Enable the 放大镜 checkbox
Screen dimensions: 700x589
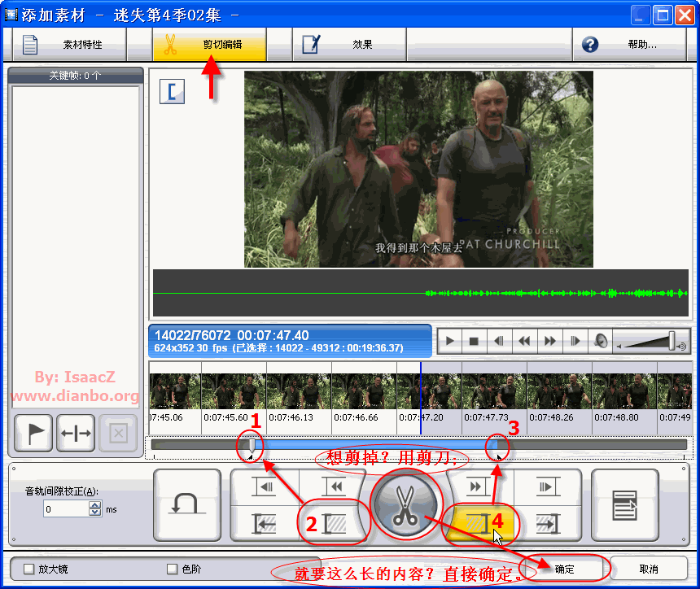pos(29,569)
